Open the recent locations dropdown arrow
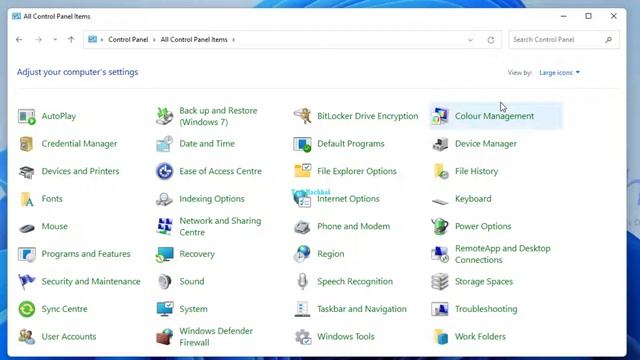This screenshot has width=640, height=360. tap(55, 40)
